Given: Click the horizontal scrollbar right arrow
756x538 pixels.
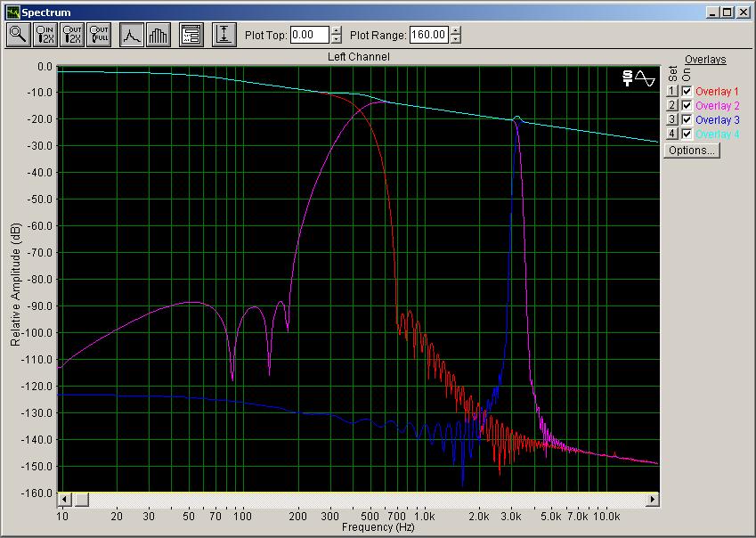Looking at the screenshot, I should tap(653, 500).
